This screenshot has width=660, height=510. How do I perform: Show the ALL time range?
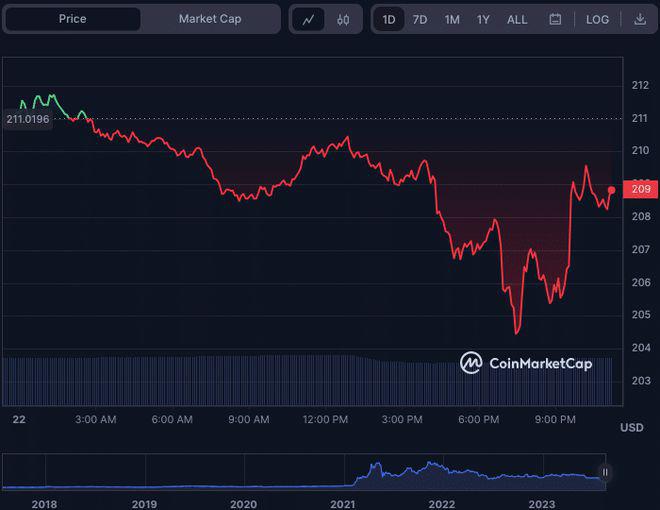click(517, 19)
